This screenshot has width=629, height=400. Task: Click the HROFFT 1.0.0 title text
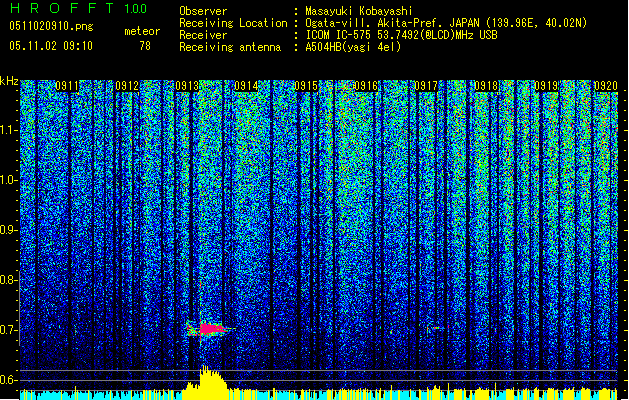(78, 8)
